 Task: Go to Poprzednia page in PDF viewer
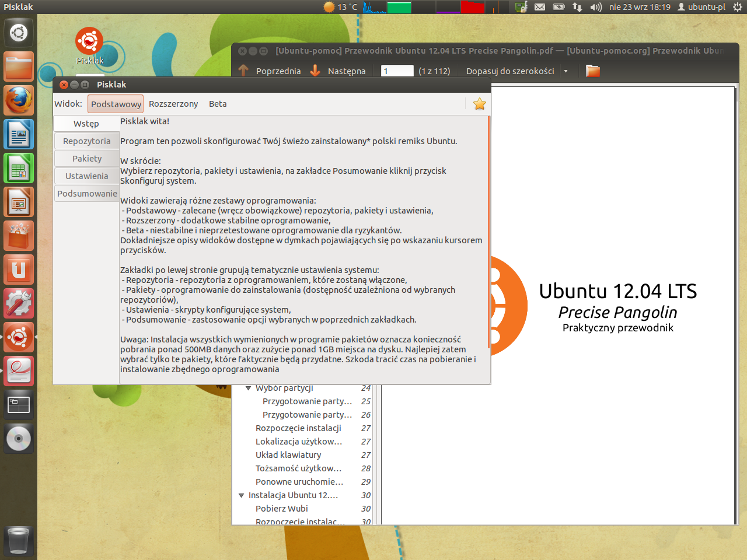point(270,71)
